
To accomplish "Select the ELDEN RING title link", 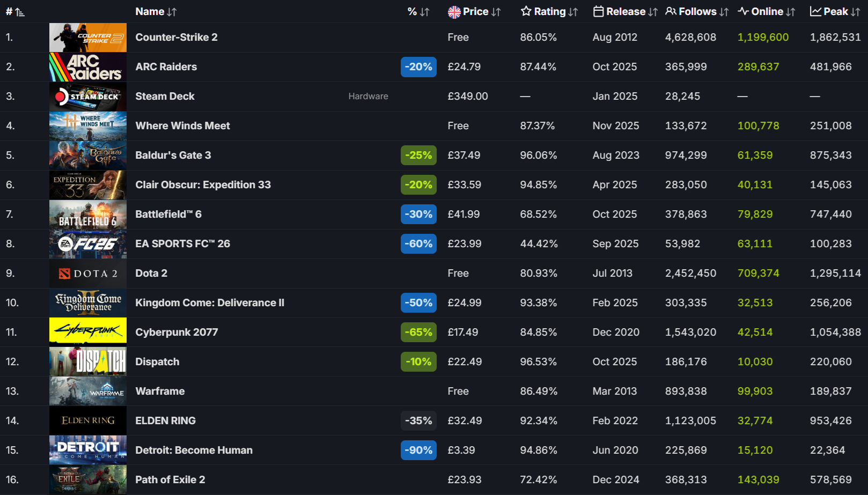I will [x=165, y=420].
